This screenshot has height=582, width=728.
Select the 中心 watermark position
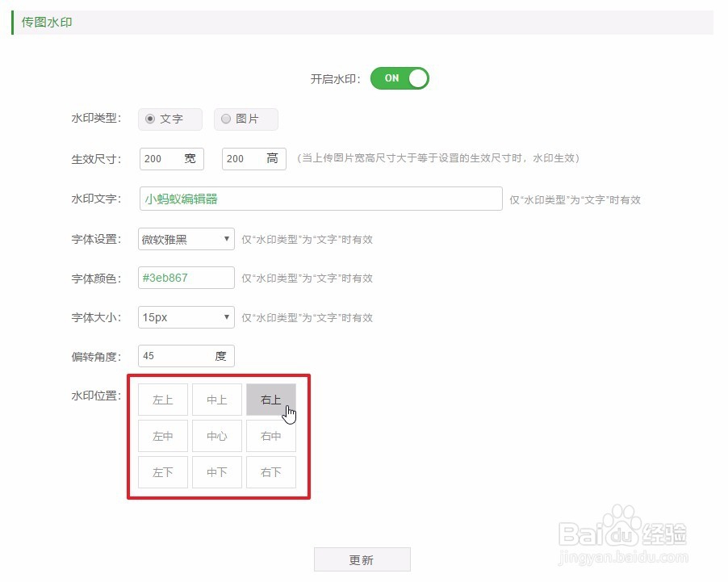[x=217, y=436]
